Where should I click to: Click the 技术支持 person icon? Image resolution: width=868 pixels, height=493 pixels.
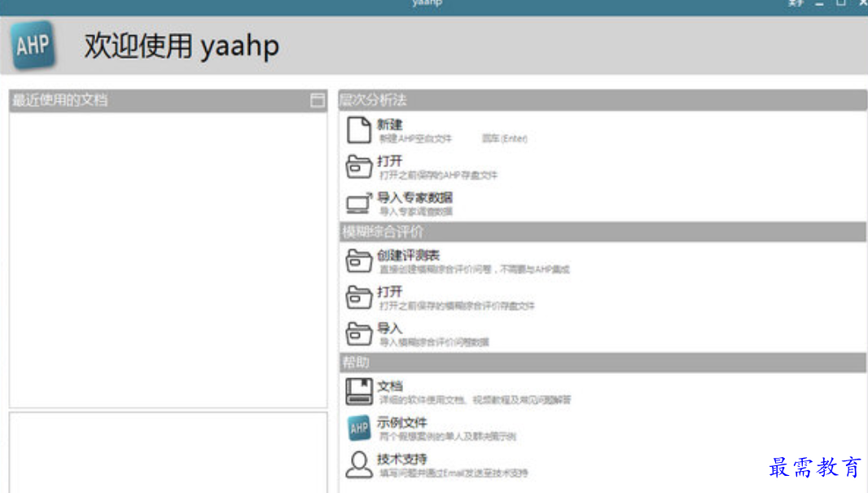[x=359, y=464]
